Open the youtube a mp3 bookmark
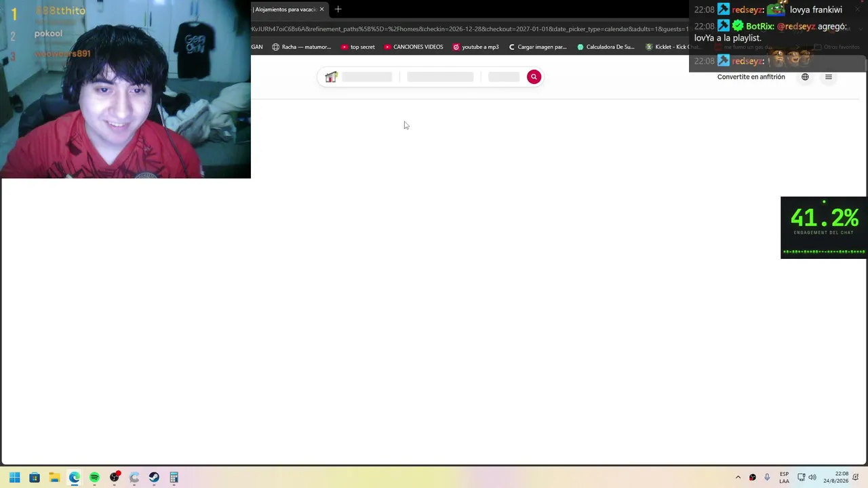868x488 pixels. click(475, 47)
